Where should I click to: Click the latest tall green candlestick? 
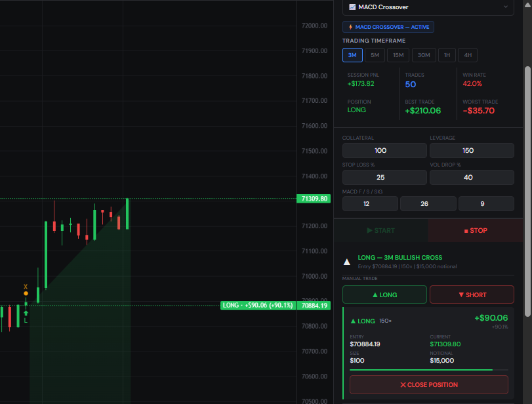click(x=127, y=214)
